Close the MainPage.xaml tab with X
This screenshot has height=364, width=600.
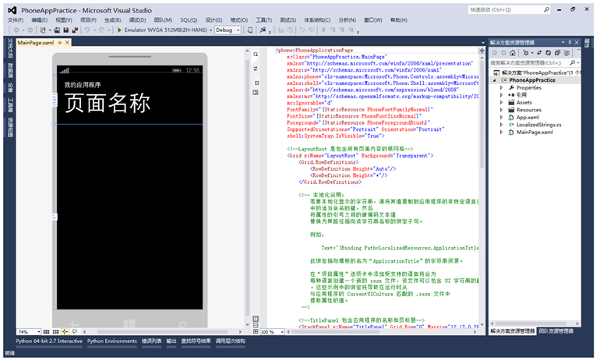68,41
